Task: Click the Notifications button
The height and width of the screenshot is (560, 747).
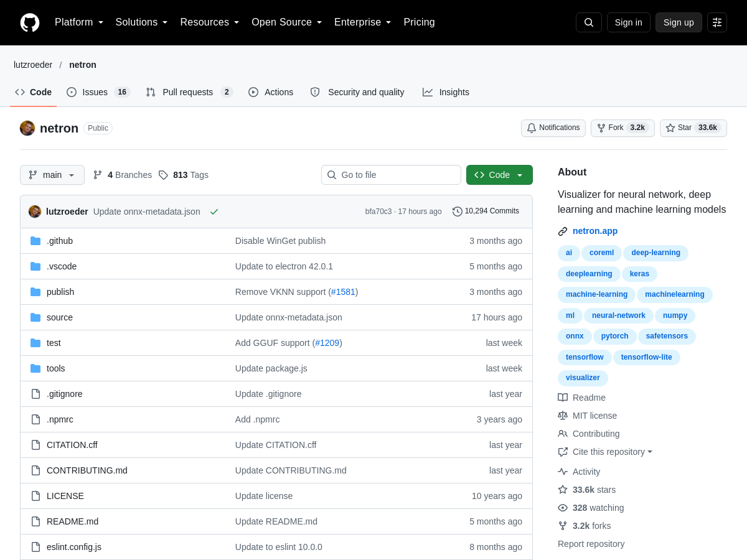Action: (x=553, y=128)
